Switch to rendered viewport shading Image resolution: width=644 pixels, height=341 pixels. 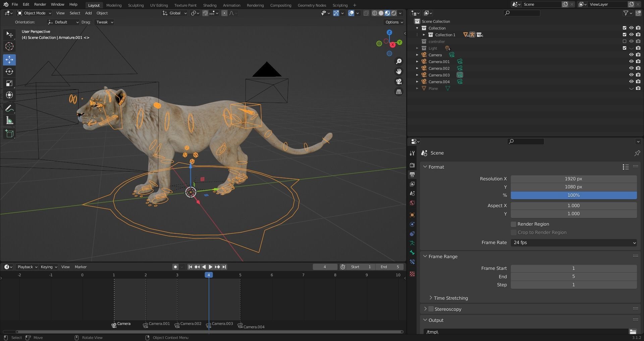(x=394, y=13)
